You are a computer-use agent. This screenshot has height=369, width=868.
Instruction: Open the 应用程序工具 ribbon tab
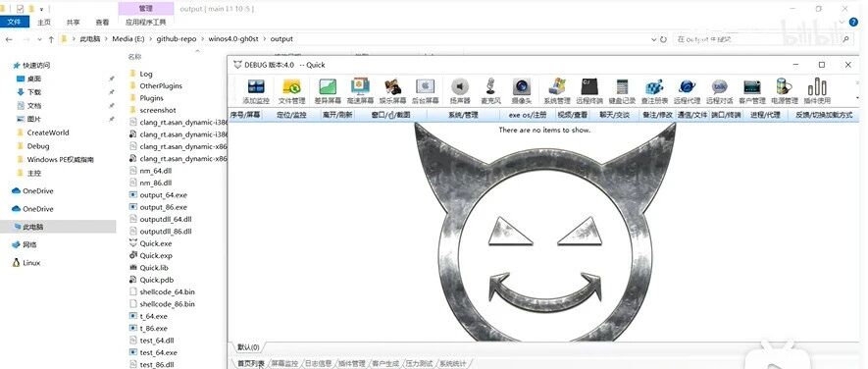145,23
